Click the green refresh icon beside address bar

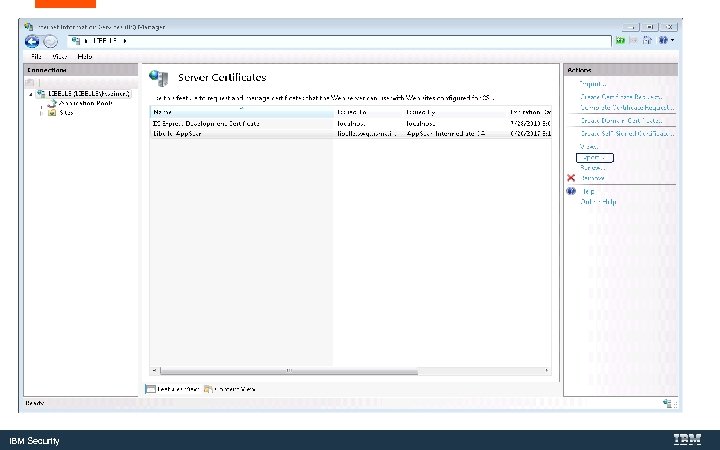pyautogui.click(x=620, y=41)
